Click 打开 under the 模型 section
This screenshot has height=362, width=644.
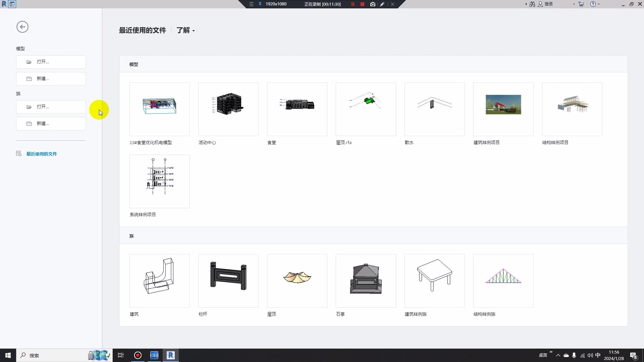pyautogui.click(x=51, y=62)
